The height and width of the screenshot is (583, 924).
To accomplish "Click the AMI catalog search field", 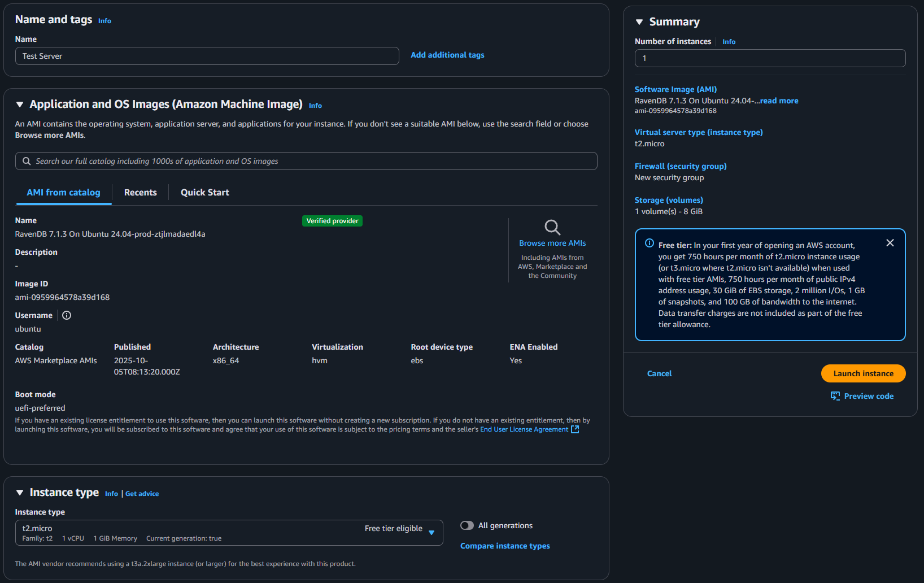I will tap(306, 161).
